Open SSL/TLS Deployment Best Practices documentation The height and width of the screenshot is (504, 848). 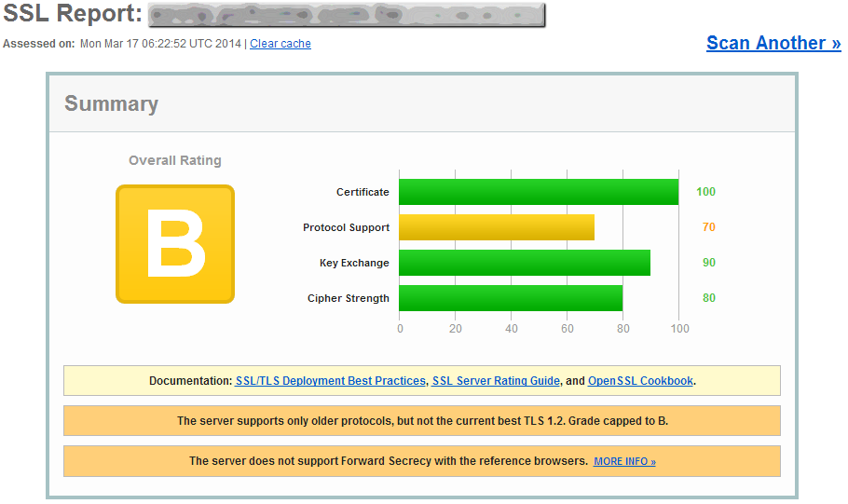click(x=331, y=381)
